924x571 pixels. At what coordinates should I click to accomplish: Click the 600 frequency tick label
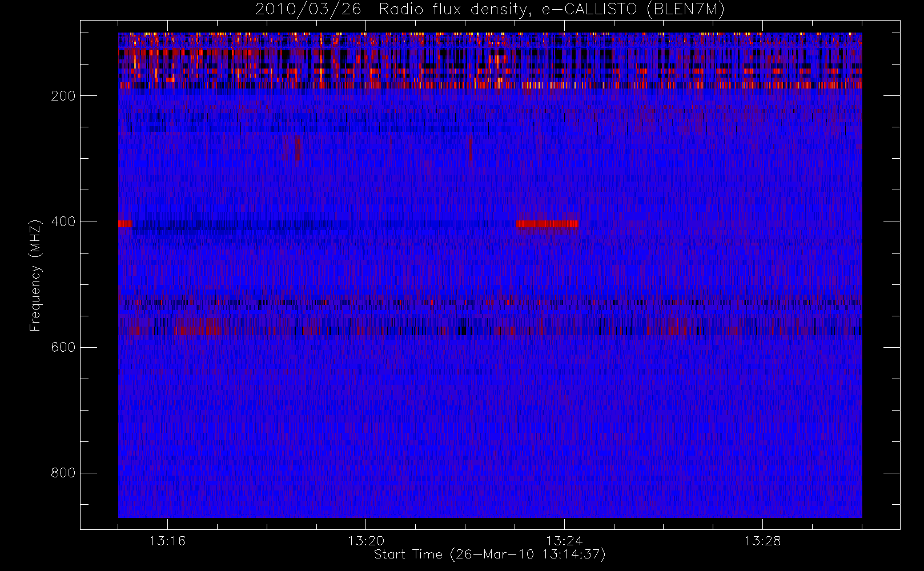point(63,347)
